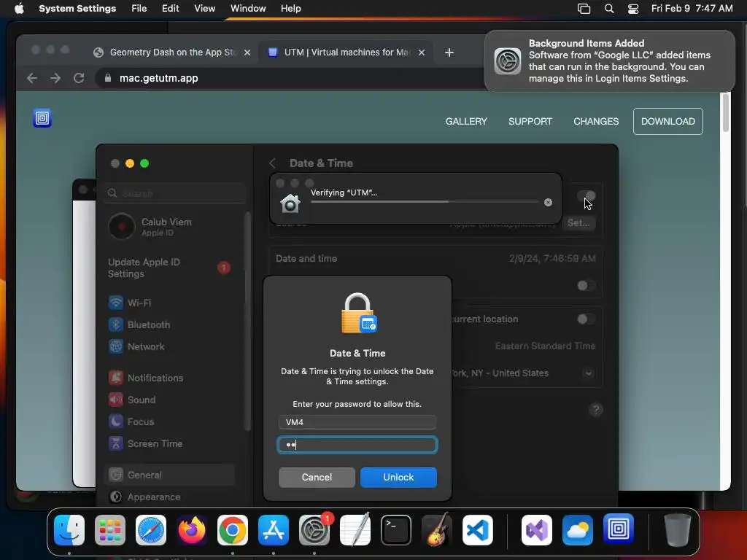The image size is (747, 560).
Task: Click Stage Manager menu bar icon
Action: [584, 9]
